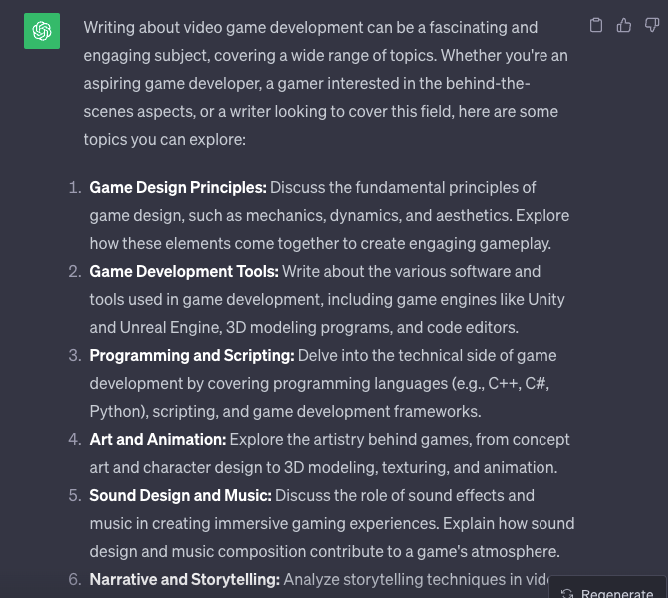Image resolution: width=668 pixels, height=598 pixels.
Task: Click the 'Art and Animation:' heading
Action: click(158, 439)
